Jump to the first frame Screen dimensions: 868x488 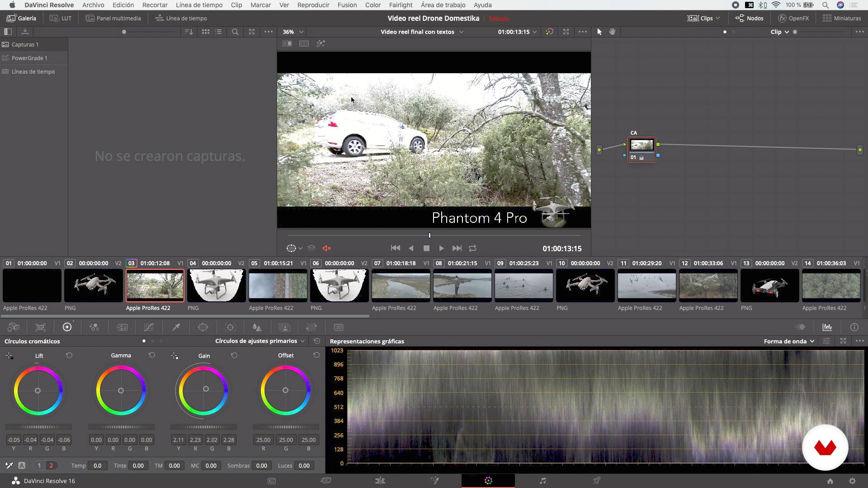(x=395, y=248)
